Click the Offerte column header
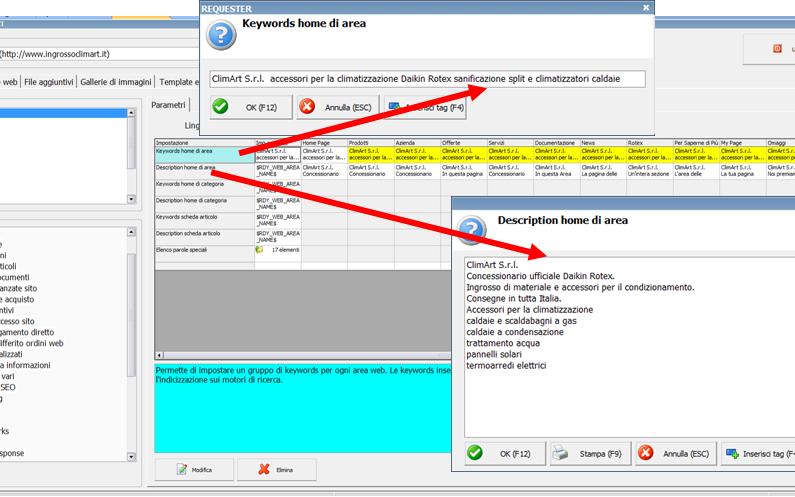This screenshot has width=795, height=497. (x=464, y=143)
